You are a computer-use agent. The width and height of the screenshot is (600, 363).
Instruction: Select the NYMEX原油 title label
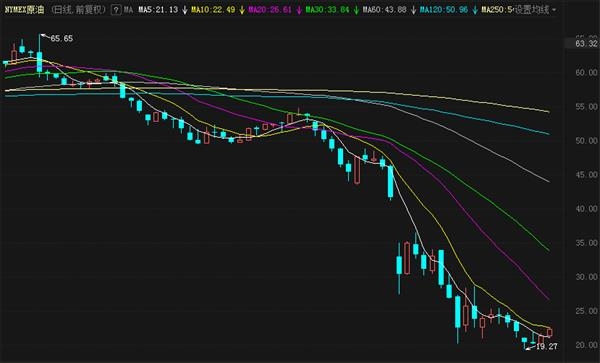pyautogui.click(x=24, y=10)
